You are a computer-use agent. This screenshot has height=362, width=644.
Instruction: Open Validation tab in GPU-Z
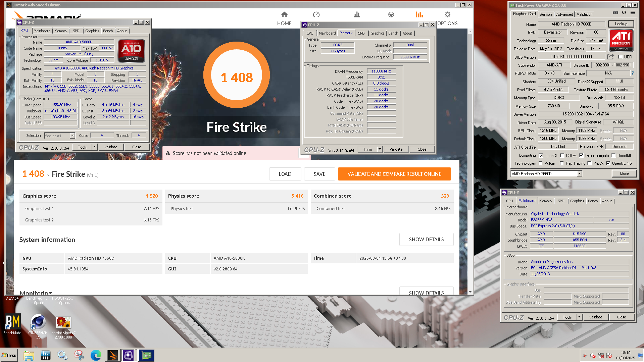tap(585, 14)
